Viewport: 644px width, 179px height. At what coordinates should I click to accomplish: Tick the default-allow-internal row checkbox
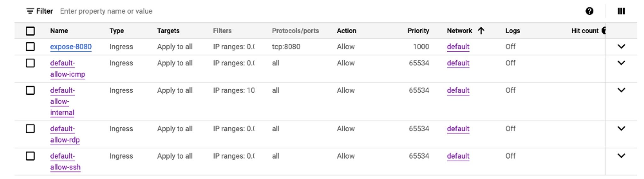tap(30, 91)
